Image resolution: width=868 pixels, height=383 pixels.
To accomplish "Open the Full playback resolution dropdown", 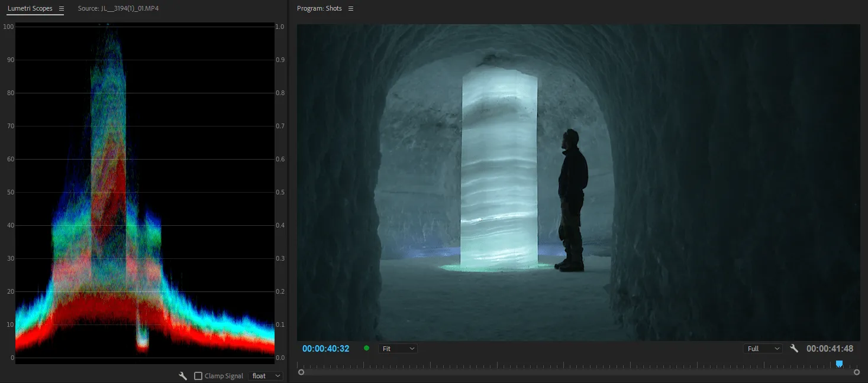I will [x=762, y=349].
